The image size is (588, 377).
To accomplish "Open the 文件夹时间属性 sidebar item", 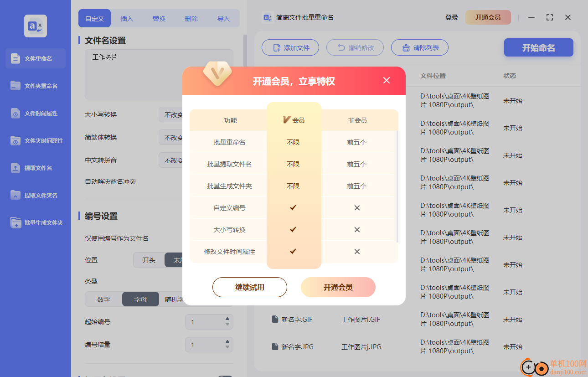I will (x=36, y=140).
